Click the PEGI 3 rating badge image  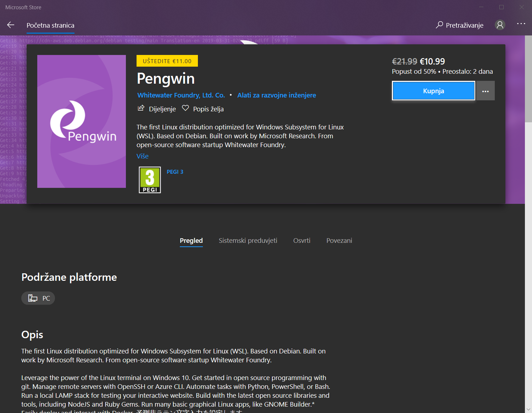[x=150, y=180]
